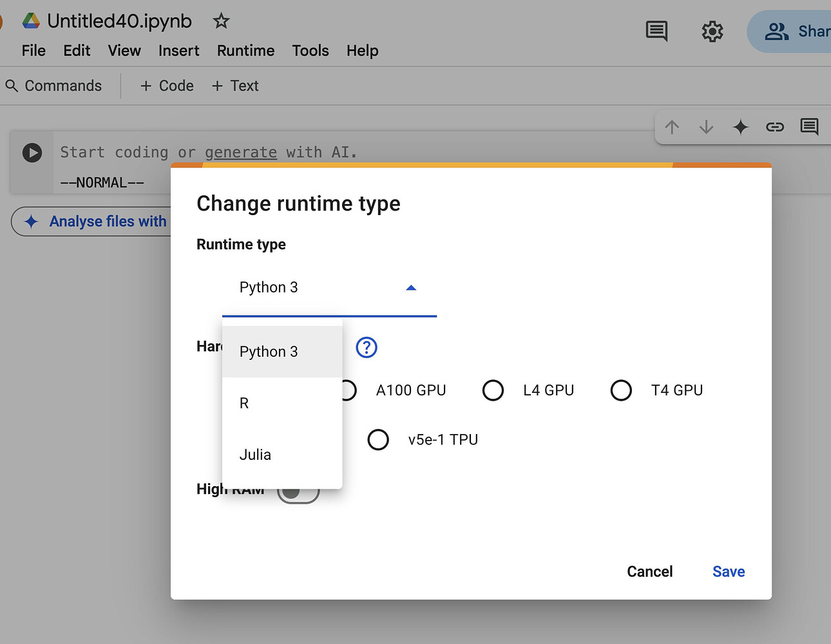Open the Runtime menu
This screenshot has height=644, width=831.
pos(245,50)
